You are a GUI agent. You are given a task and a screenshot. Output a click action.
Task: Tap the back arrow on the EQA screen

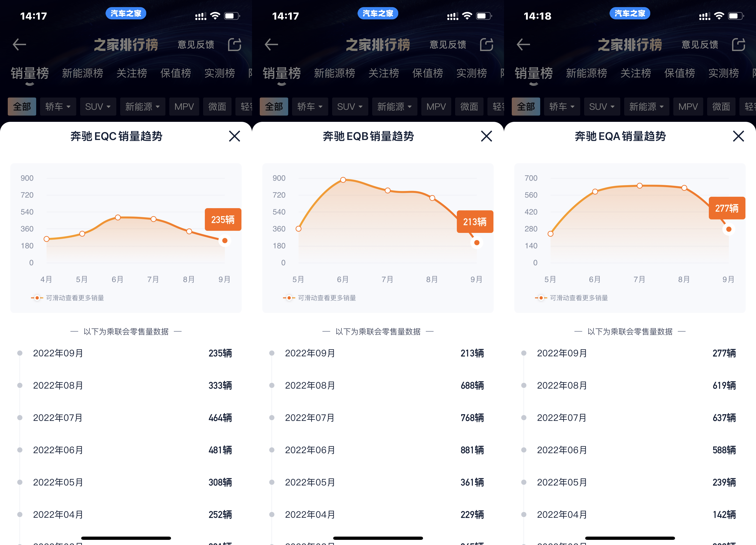coord(523,44)
